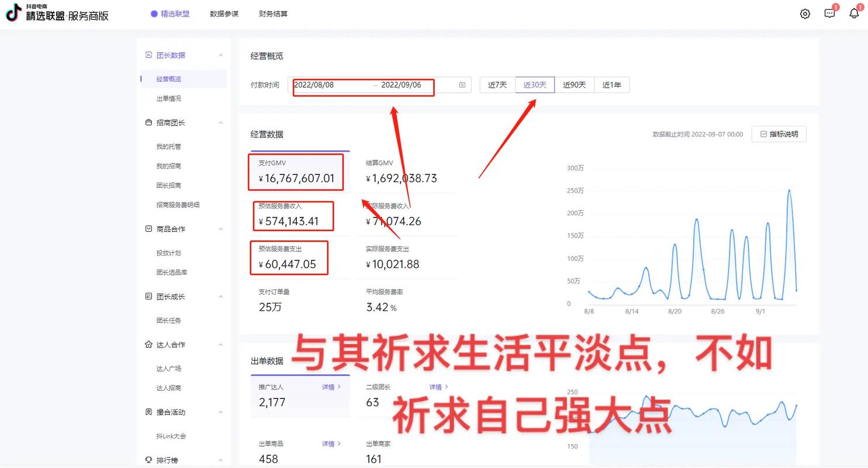Open 详情 link for 推广达人

tap(331, 387)
